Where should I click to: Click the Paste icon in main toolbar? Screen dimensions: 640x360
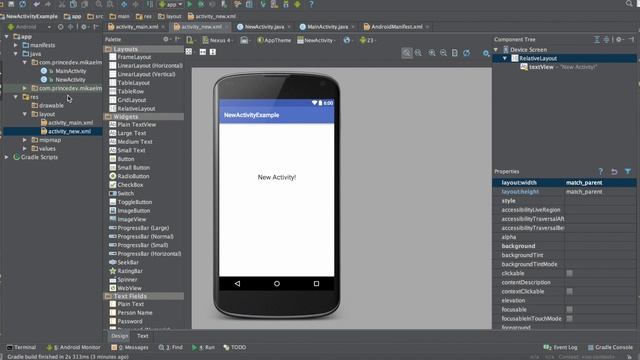tap(84, 4)
